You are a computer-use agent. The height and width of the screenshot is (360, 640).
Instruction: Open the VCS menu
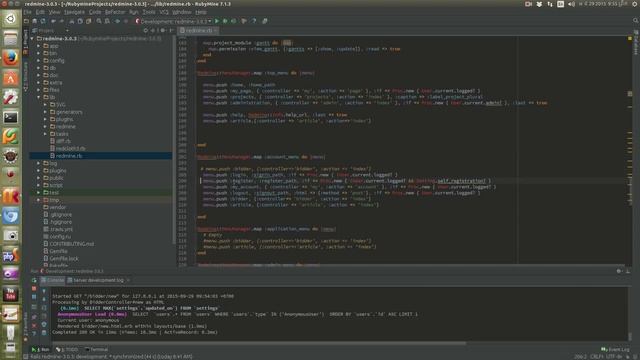[x=164, y=12]
